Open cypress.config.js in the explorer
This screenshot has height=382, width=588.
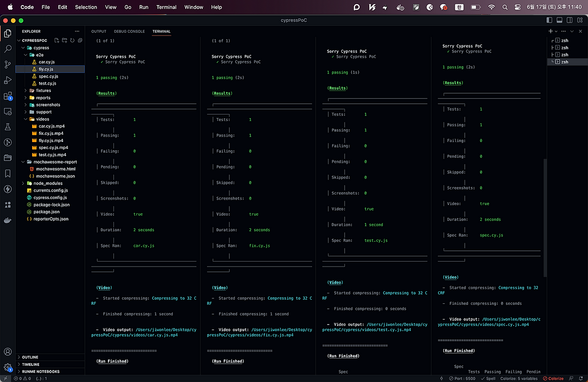[x=50, y=197]
